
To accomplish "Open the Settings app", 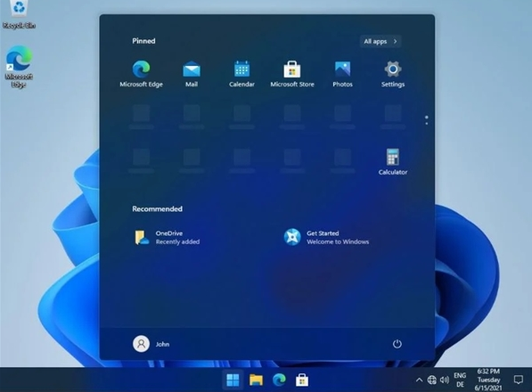I will pyautogui.click(x=393, y=74).
